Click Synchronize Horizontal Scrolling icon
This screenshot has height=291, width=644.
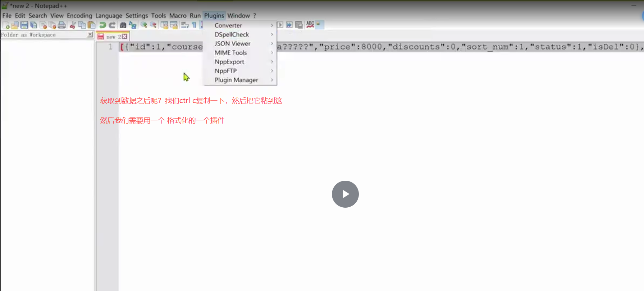[174, 25]
